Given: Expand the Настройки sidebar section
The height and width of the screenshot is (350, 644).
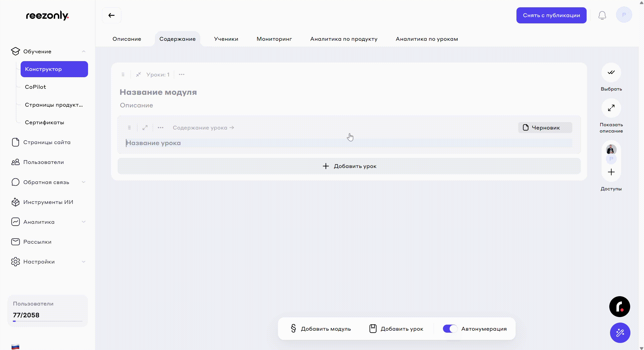Looking at the screenshot, I should [x=84, y=262].
